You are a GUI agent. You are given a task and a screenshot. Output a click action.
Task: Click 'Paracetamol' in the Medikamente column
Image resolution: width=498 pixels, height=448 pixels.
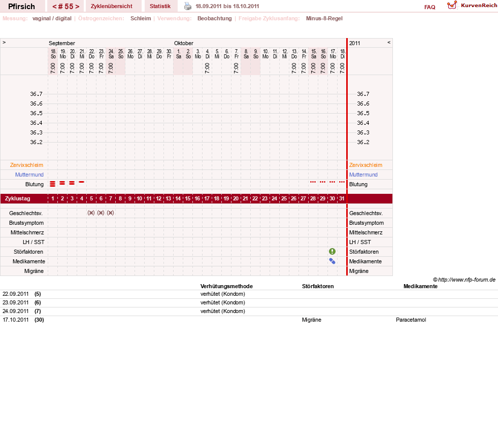point(411,320)
